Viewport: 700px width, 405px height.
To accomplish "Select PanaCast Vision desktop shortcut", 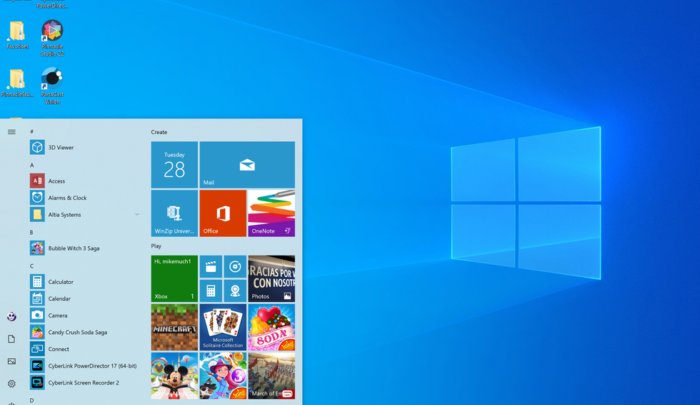I will (52, 86).
